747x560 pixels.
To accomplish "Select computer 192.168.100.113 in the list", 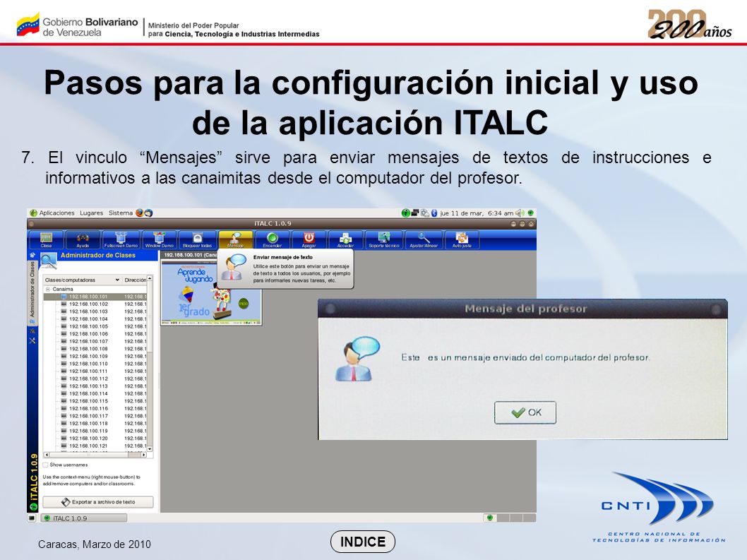I will pos(95,386).
